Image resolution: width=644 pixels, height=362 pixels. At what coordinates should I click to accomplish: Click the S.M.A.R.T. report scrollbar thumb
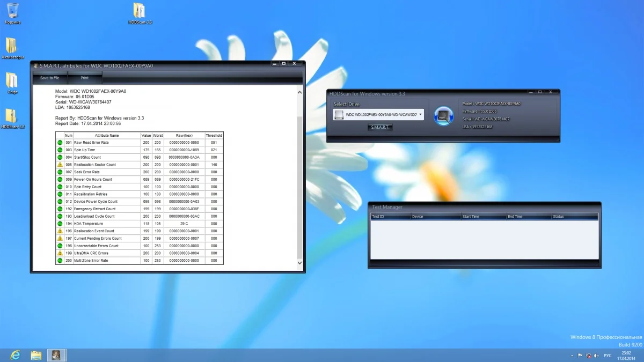299,188
